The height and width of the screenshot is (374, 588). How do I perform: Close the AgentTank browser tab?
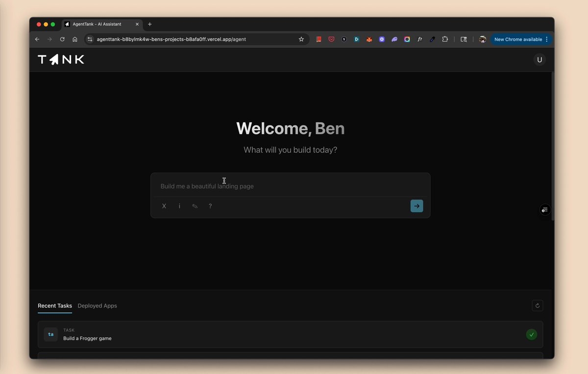click(137, 24)
